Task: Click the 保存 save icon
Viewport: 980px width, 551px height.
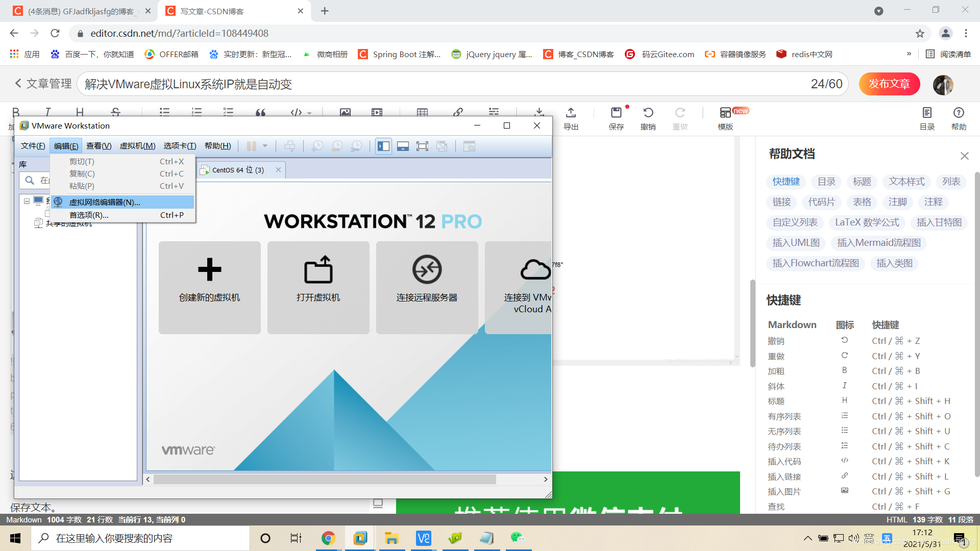Action: (616, 118)
